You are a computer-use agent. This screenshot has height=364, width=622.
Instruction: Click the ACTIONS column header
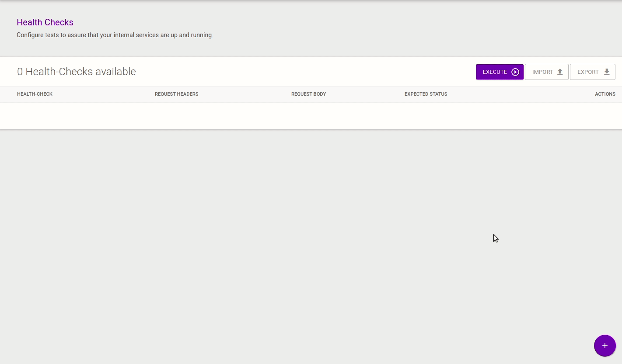(x=605, y=94)
